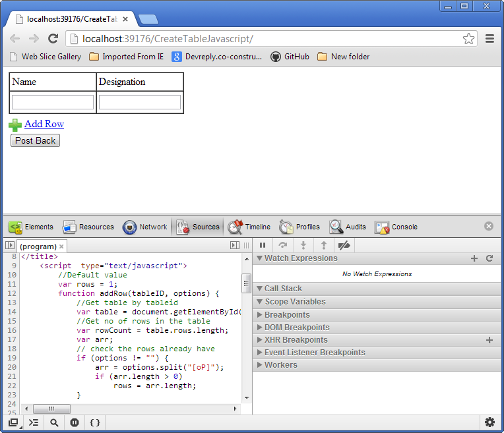Pause script execution in debugger
Image resolution: width=504 pixels, height=433 pixels.
tap(263, 245)
